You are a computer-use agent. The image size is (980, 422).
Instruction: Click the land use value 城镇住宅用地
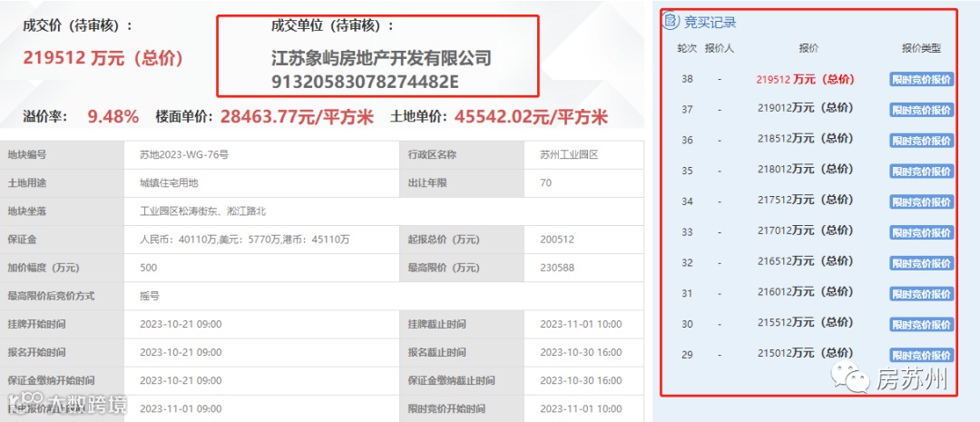tap(170, 183)
